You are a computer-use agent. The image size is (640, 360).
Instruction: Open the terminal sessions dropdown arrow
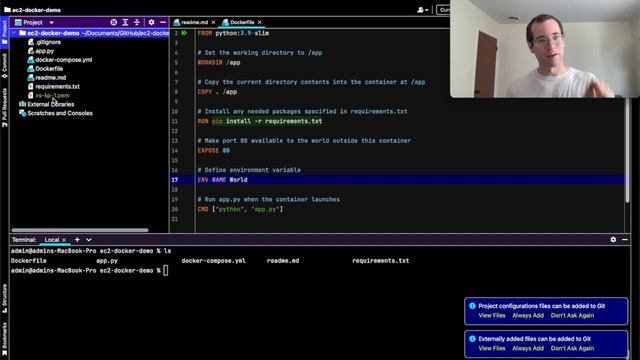pyautogui.click(x=89, y=240)
